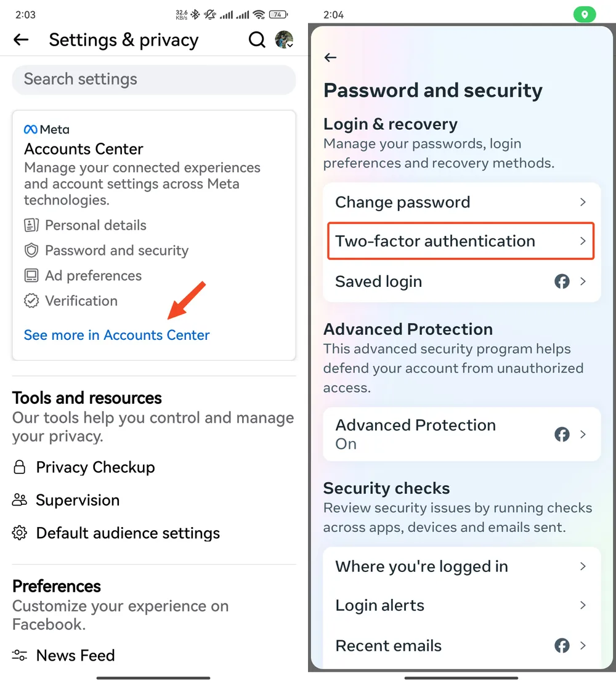Open Two-factor authentication chevron

(583, 241)
